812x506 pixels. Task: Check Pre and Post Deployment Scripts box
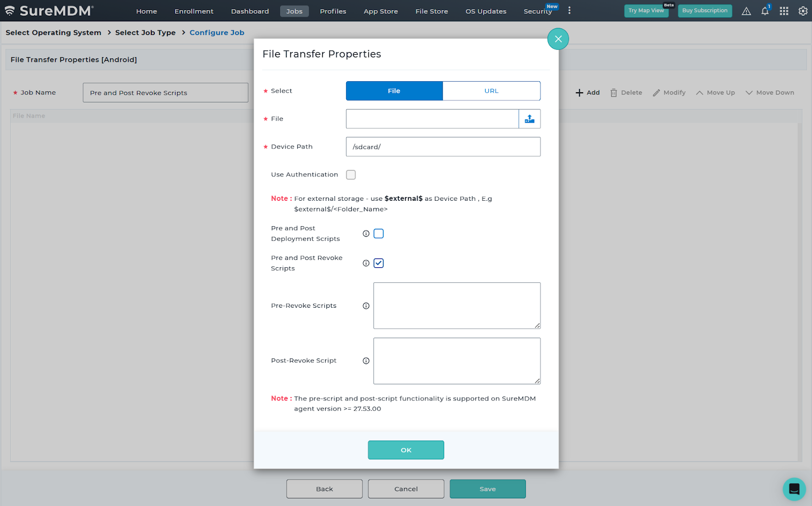click(379, 234)
